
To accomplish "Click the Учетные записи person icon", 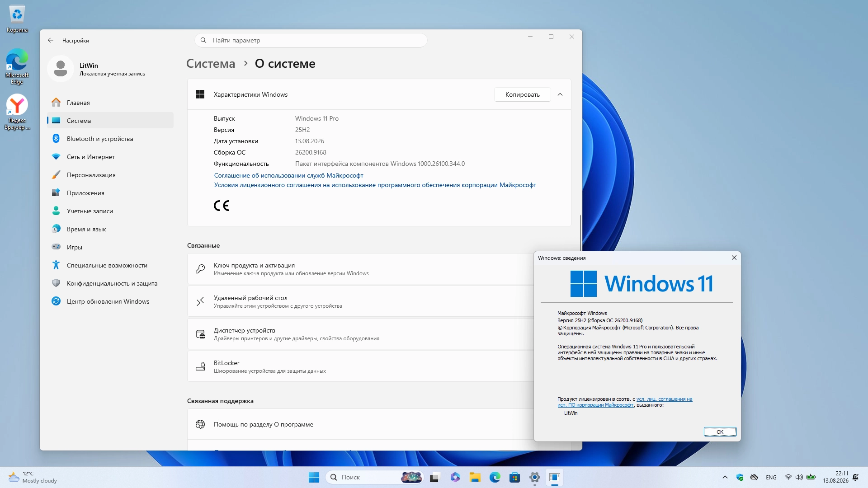I will (56, 211).
